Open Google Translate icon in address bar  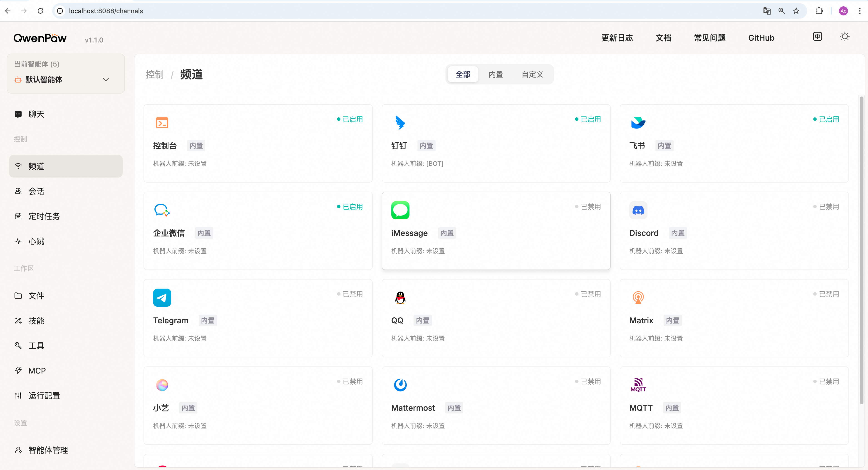click(767, 11)
